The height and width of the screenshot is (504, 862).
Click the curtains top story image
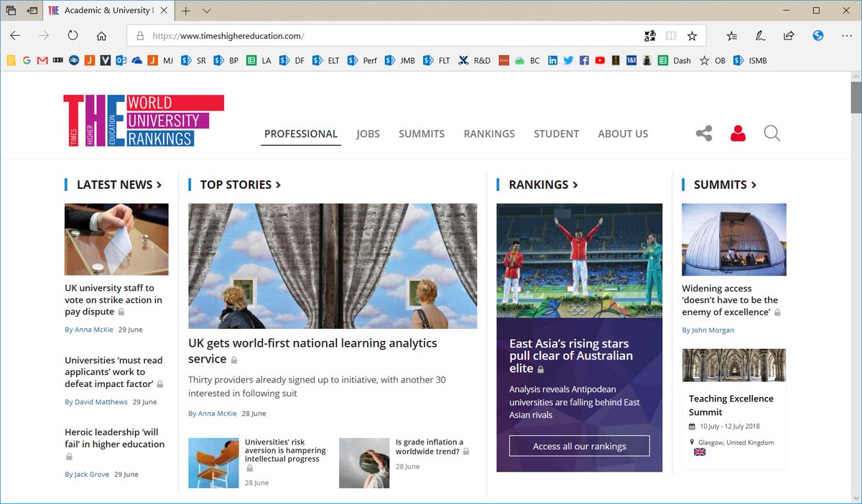pos(333,266)
